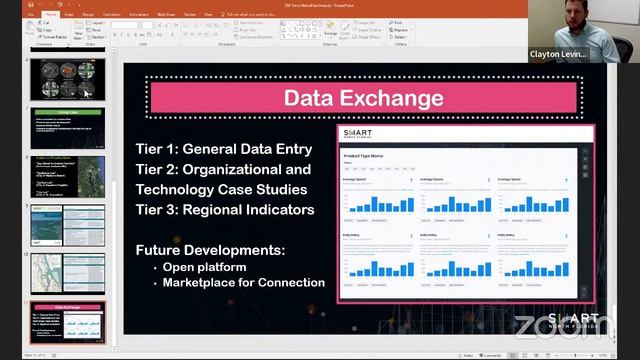
Task: Click the 'Open platform' bullet
Action: 204,267
